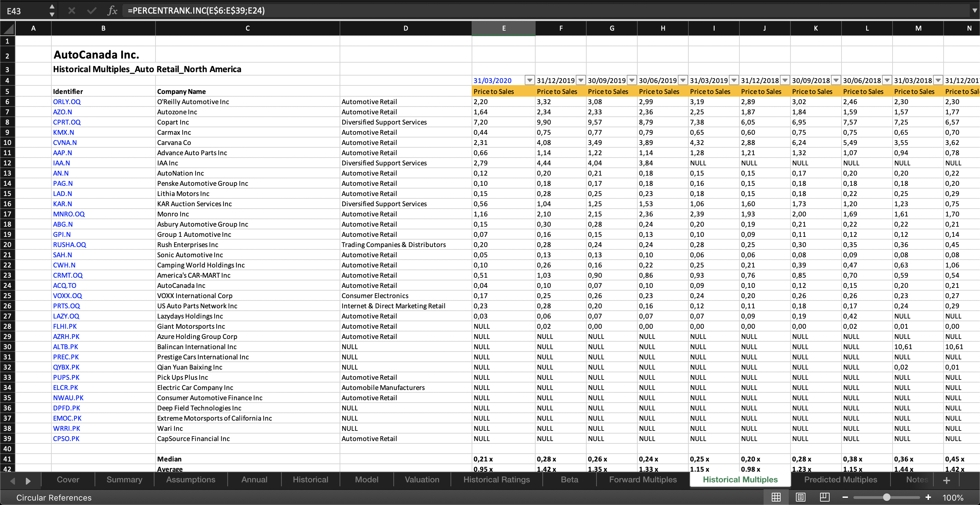Screen dimensions: 980x505
Task: Select the Median label cell
Action: click(x=248, y=459)
